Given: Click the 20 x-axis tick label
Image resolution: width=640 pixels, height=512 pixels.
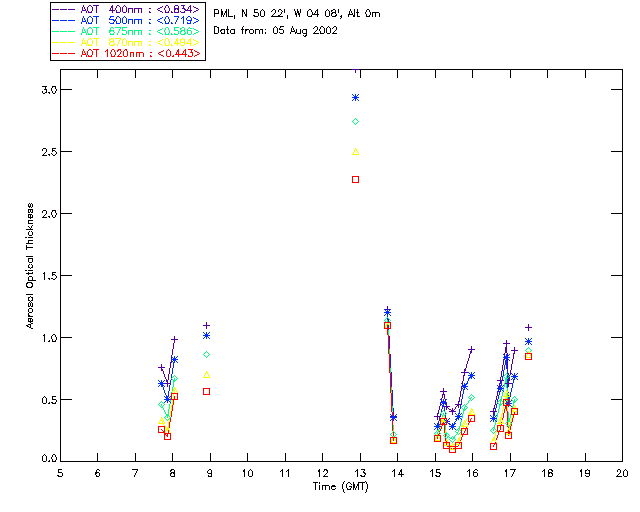Looking at the screenshot, I should [622, 473].
